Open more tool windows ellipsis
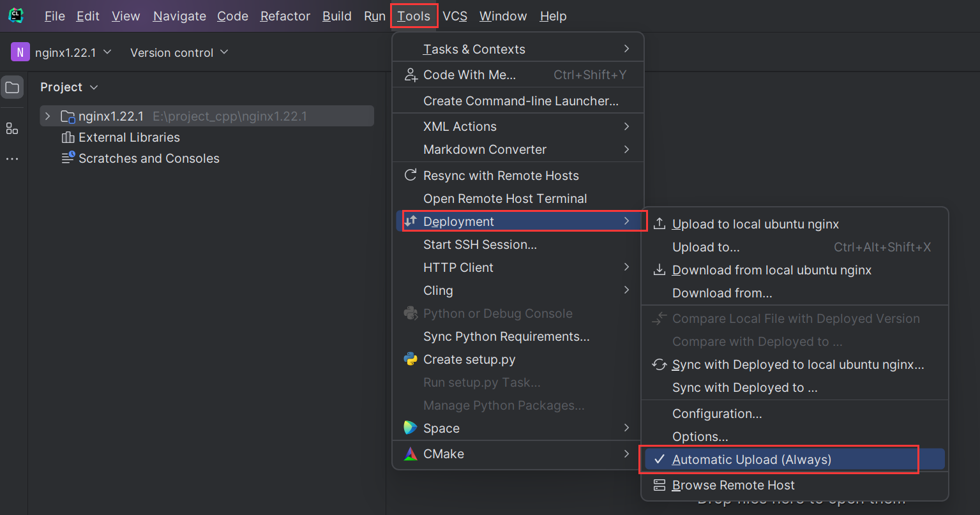Screen dimensions: 980x515 click(x=12, y=158)
